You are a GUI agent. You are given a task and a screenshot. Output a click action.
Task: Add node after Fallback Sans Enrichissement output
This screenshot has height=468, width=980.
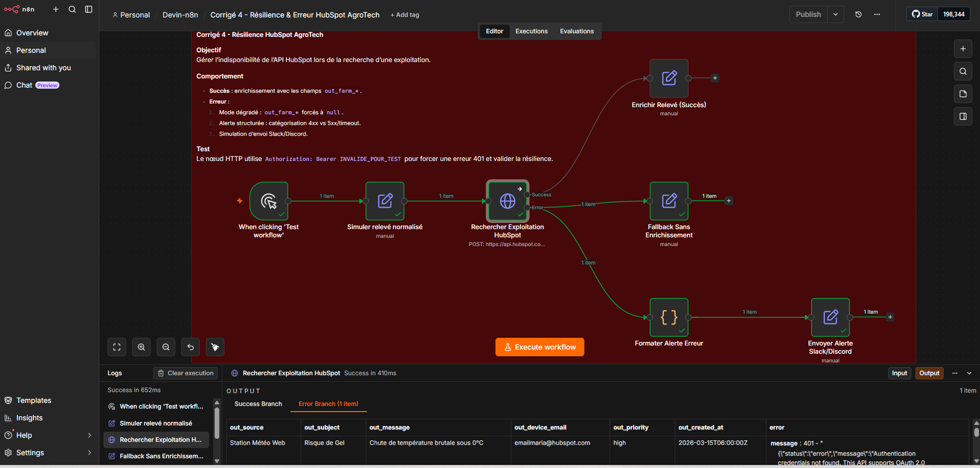728,201
